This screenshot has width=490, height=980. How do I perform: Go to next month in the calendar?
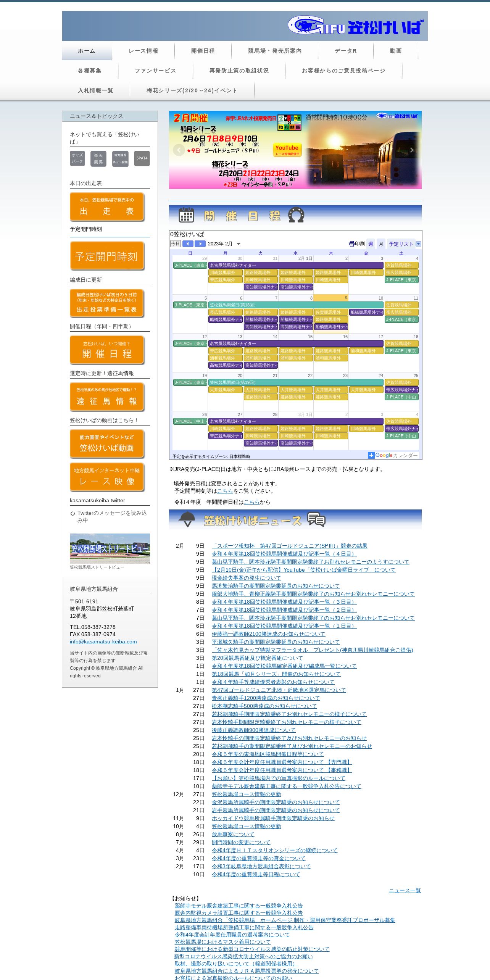pyautogui.click(x=200, y=243)
